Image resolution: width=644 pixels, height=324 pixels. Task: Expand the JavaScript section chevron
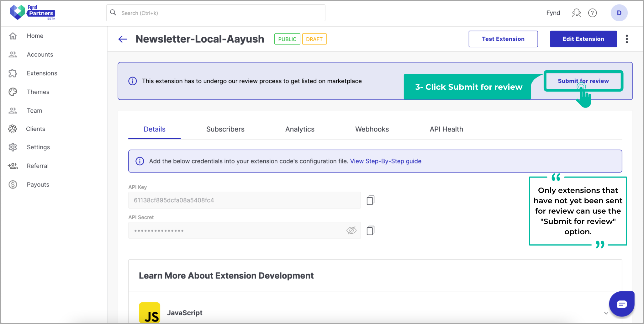[606, 313]
